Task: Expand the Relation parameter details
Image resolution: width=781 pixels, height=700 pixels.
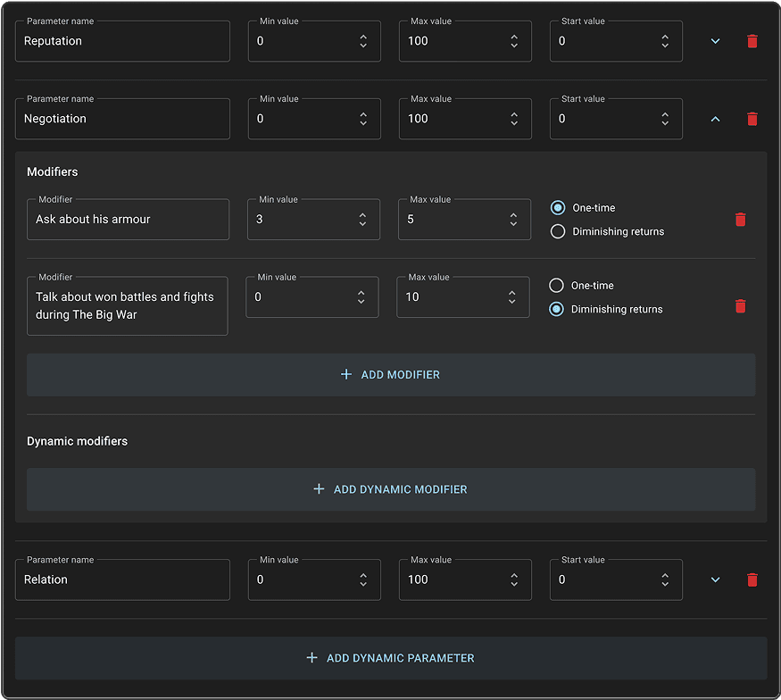Action: tap(715, 579)
